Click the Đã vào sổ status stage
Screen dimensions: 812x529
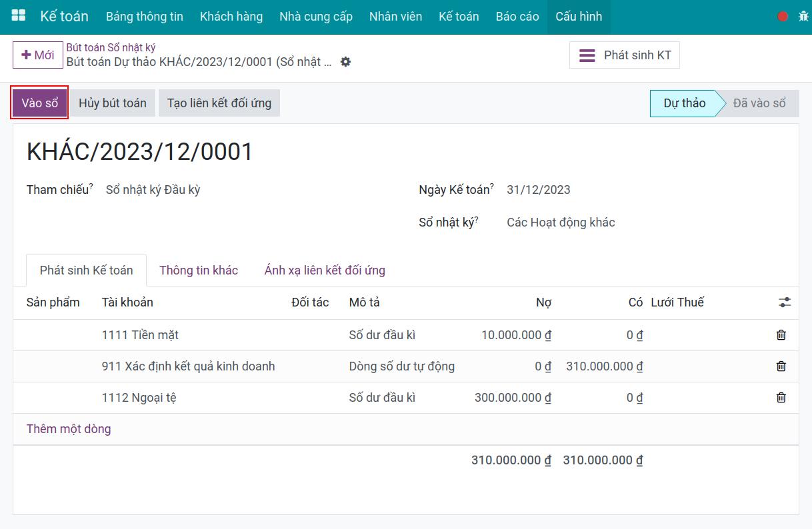point(760,103)
